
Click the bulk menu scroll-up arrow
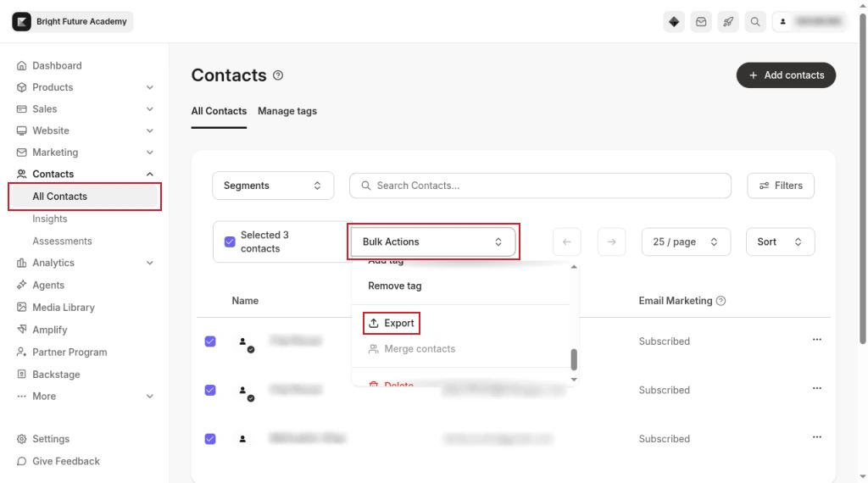[574, 267]
